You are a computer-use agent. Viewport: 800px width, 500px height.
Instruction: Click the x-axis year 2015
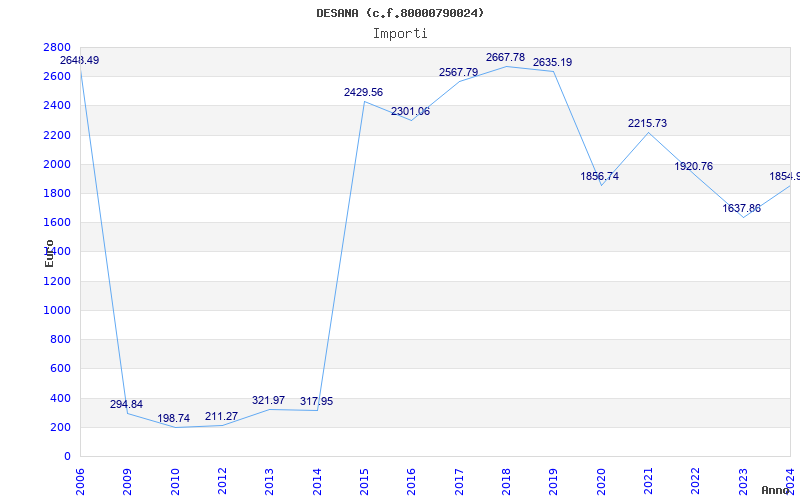pos(364,482)
